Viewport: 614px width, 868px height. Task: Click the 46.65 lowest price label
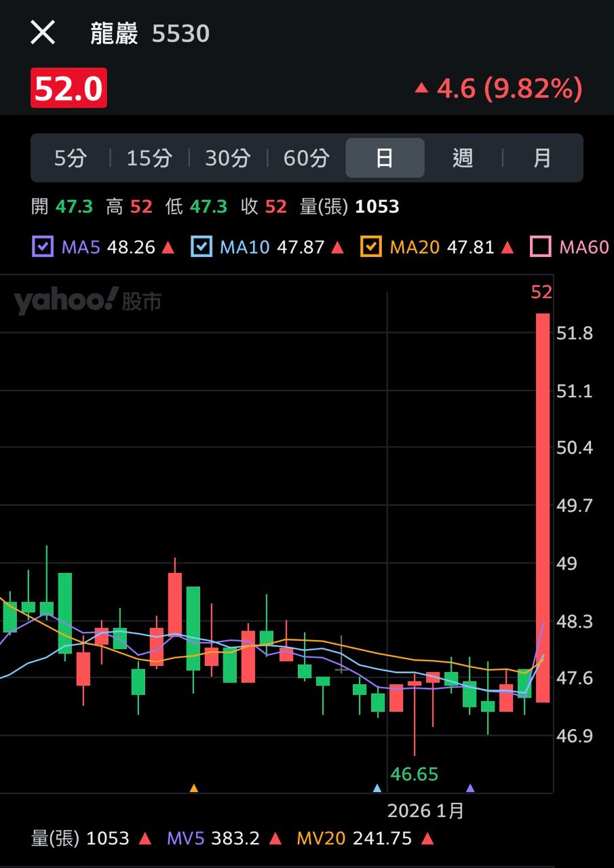[415, 774]
